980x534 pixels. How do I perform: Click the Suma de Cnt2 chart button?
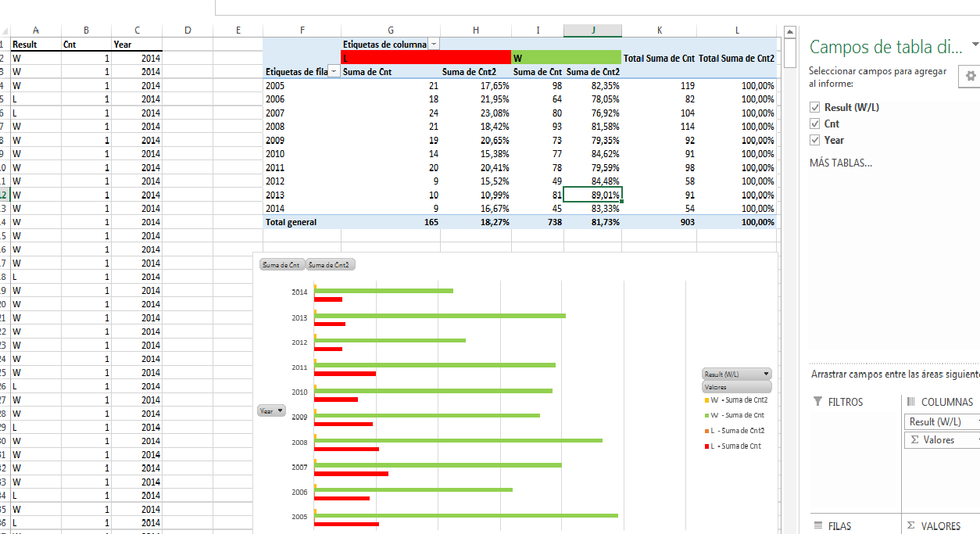click(331, 265)
